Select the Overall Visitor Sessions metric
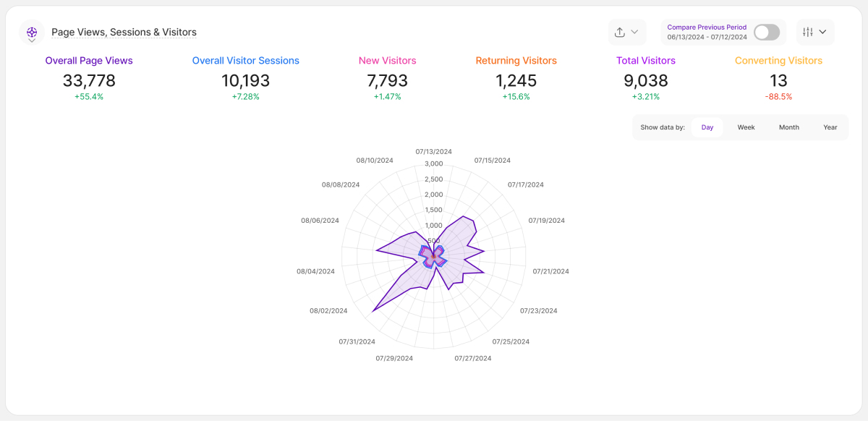The height and width of the screenshot is (421, 868). pos(245,61)
